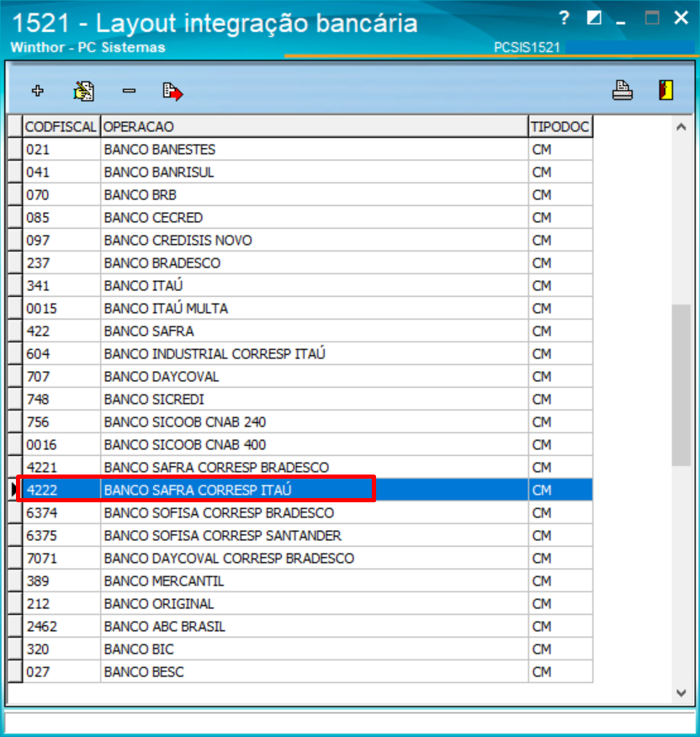Open the edit layout icon
700x737 pixels.
click(83, 91)
